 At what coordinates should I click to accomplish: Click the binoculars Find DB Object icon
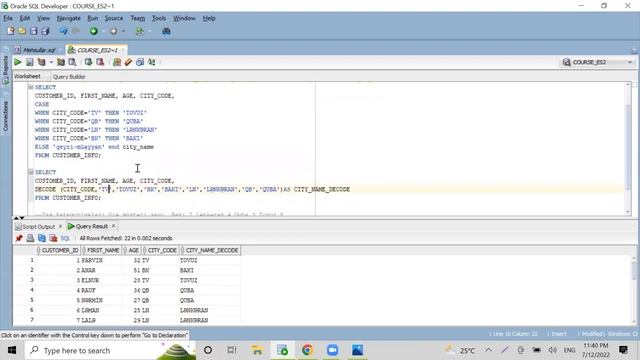click(166, 31)
